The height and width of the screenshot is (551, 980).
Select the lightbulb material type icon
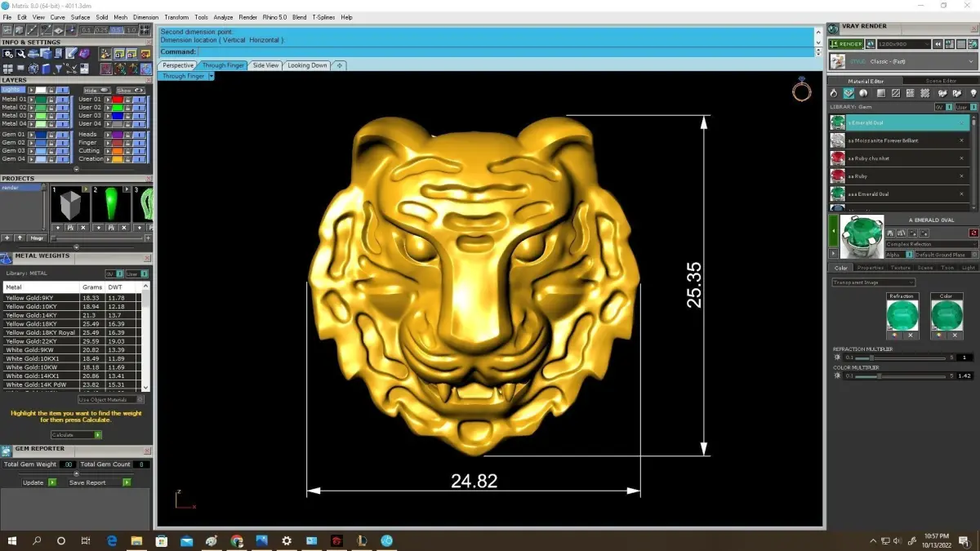973,93
